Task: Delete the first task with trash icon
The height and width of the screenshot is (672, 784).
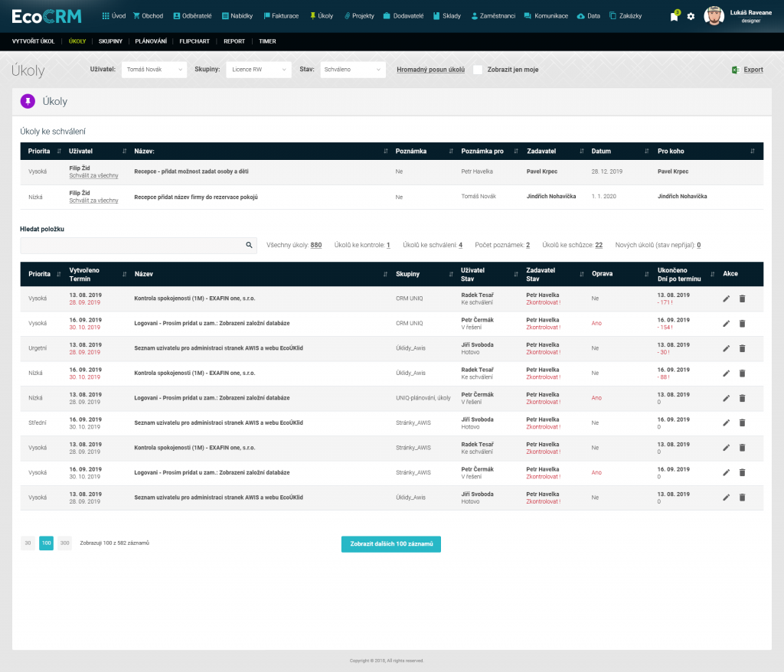Action: (742, 299)
